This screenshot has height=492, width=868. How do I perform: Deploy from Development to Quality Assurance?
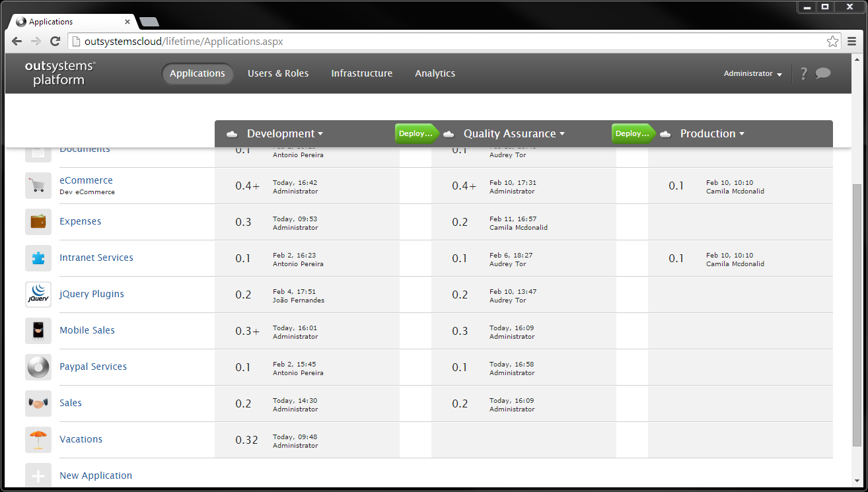pyautogui.click(x=417, y=133)
